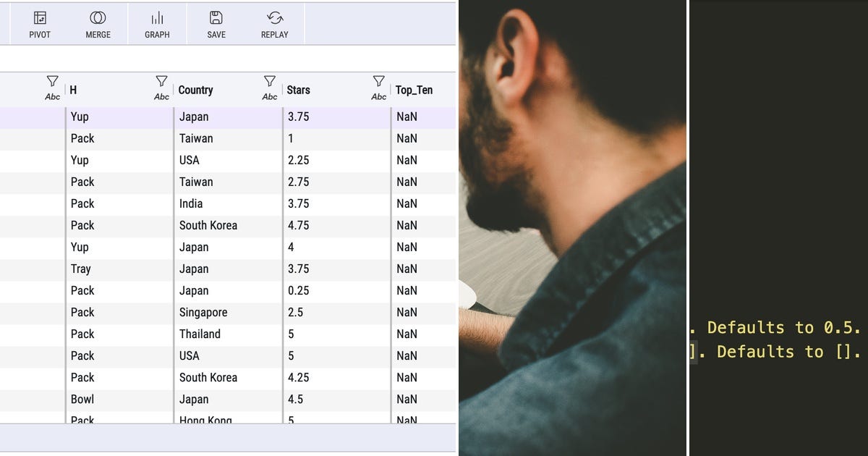
Task: Open the filter funnel in the Stars column
Action: point(378,81)
